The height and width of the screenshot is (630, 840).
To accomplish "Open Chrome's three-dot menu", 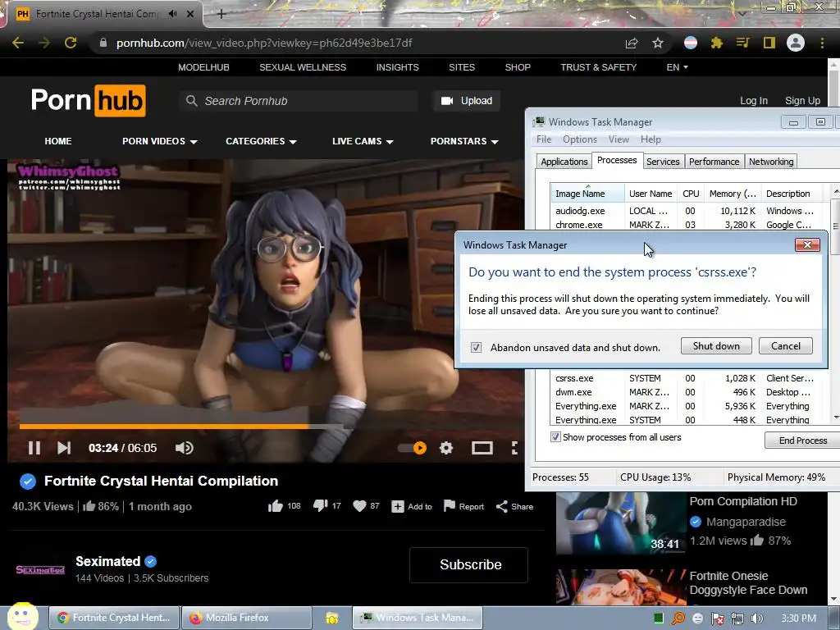I will tap(822, 43).
